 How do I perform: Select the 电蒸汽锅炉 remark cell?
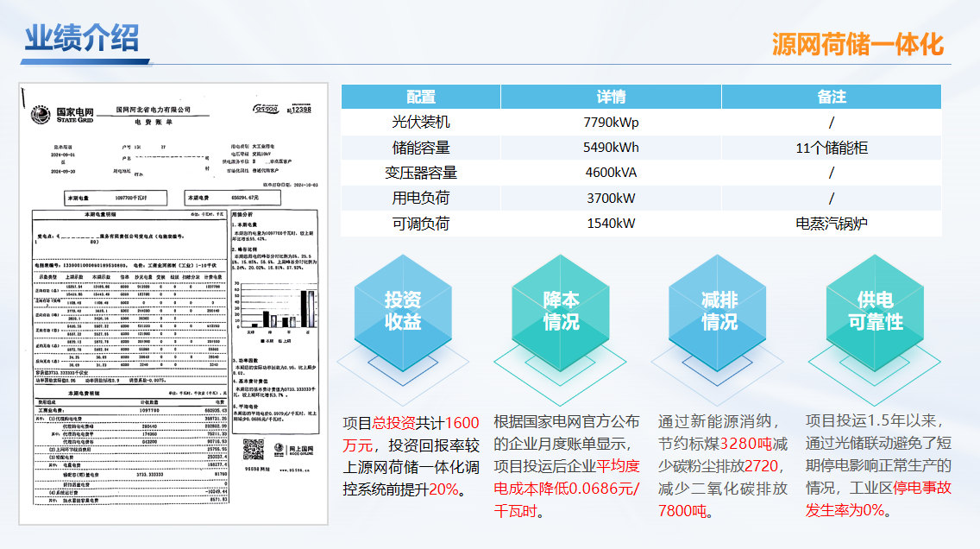(x=831, y=224)
